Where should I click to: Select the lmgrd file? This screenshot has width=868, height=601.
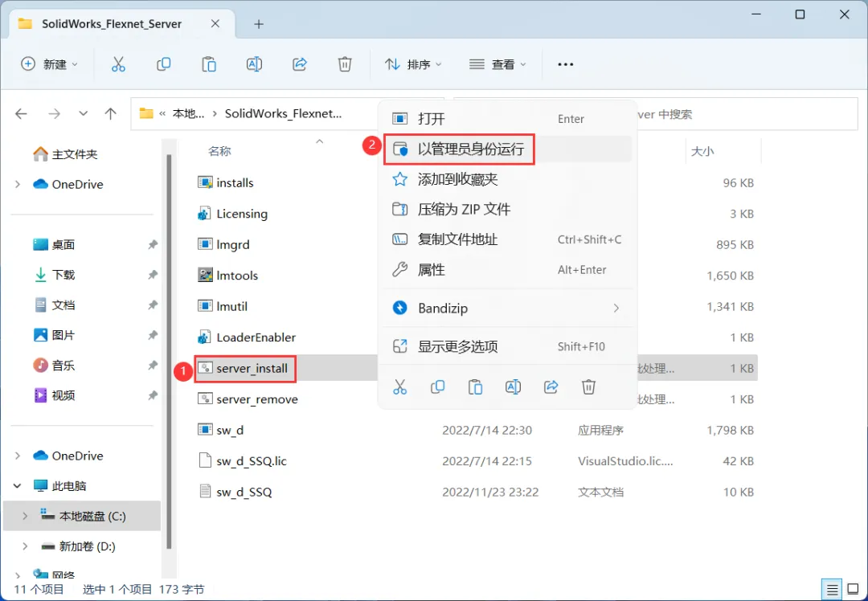(x=223, y=244)
